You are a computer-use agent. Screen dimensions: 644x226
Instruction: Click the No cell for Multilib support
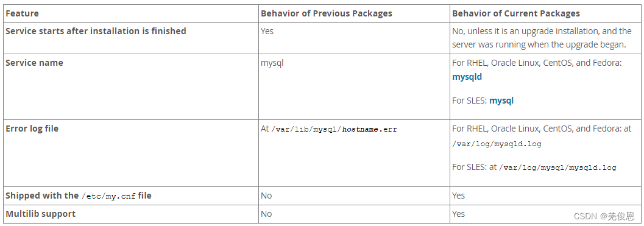coord(266,214)
